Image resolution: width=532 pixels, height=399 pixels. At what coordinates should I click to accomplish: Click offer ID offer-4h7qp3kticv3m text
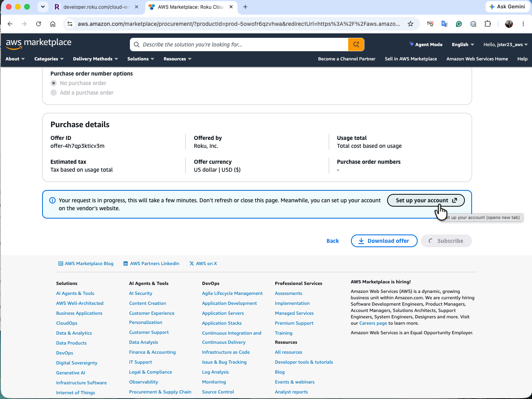77,146
